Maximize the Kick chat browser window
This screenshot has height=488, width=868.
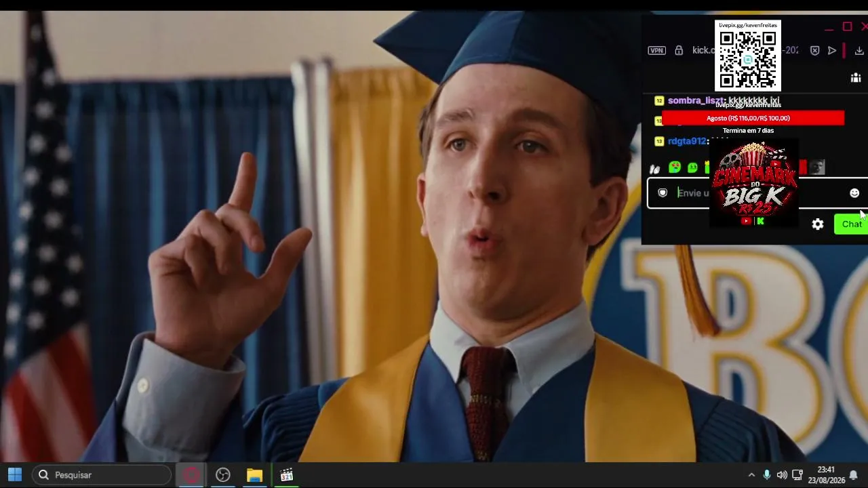(x=847, y=26)
